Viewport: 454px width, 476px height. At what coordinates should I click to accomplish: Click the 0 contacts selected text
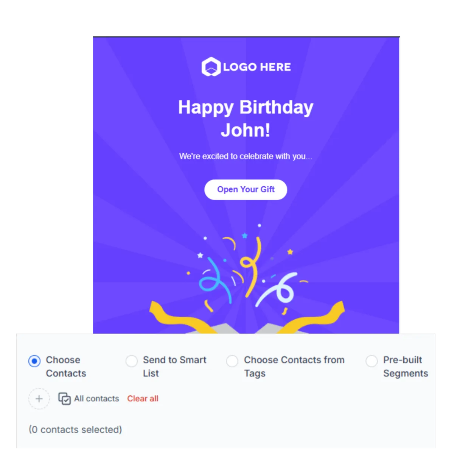(75, 429)
